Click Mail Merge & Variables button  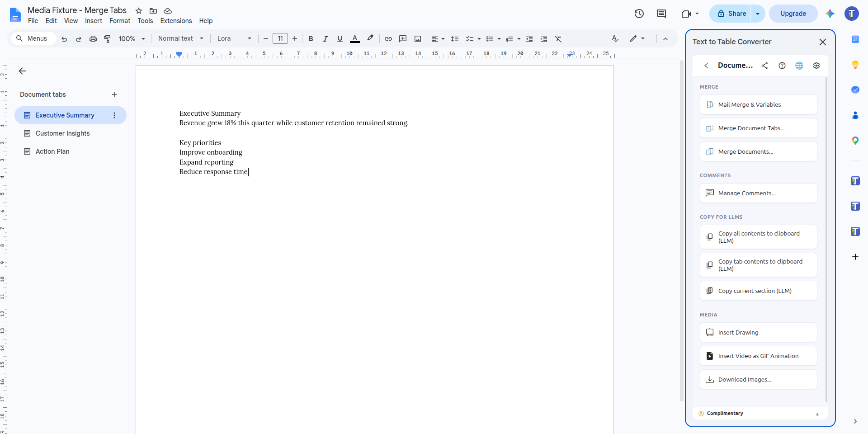pos(758,104)
